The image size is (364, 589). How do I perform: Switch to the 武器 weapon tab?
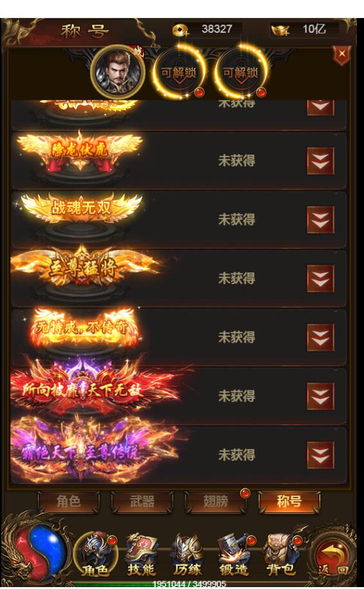click(x=142, y=501)
